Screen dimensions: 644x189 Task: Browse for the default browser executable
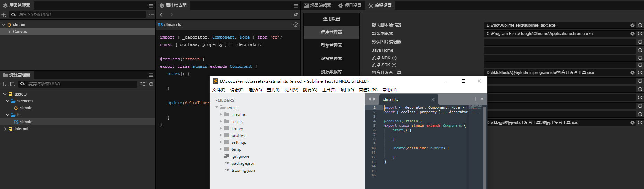640,34
